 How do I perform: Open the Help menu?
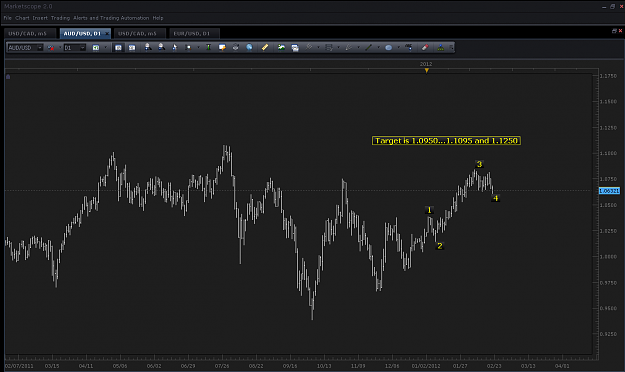tap(158, 18)
